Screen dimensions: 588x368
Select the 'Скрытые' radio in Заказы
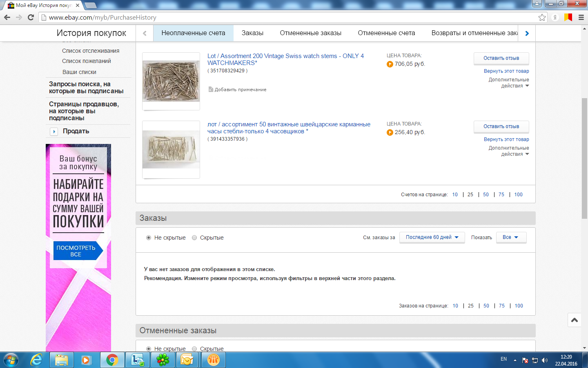pos(194,238)
